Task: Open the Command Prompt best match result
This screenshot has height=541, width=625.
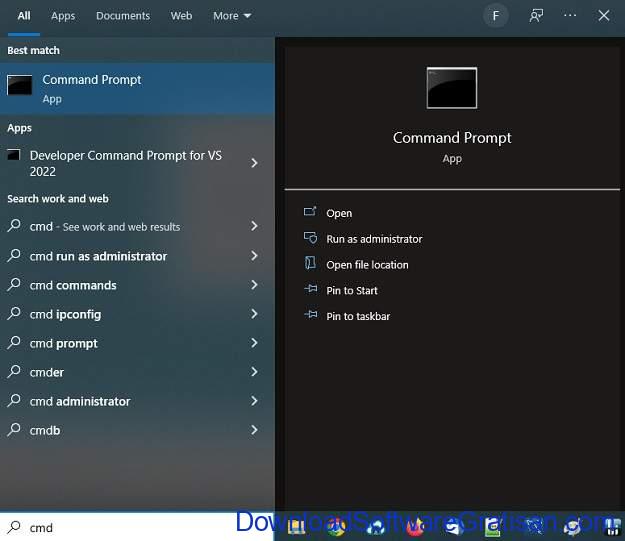Action: pos(137,89)
